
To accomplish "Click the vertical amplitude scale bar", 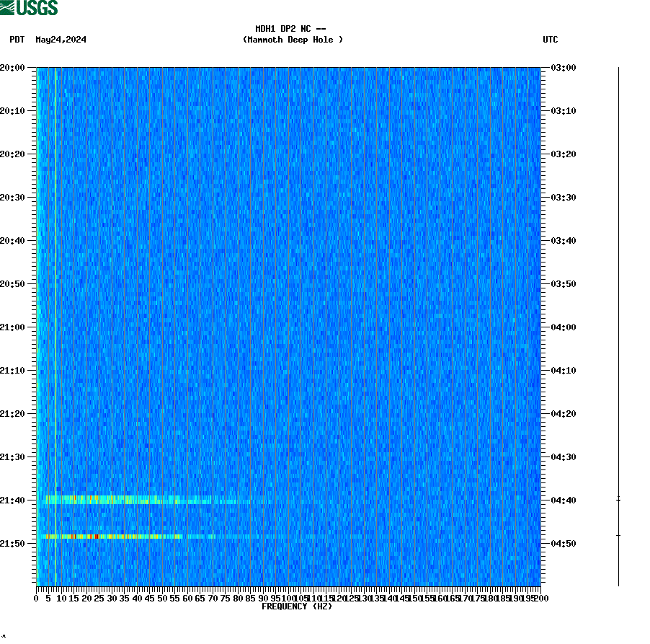I will point(618,325).
